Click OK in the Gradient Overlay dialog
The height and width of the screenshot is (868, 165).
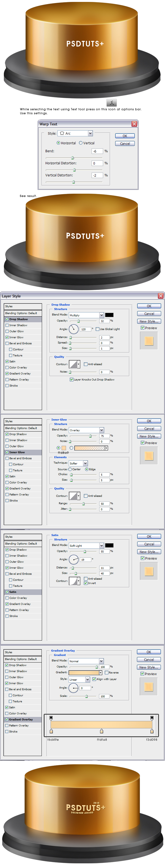tap(149, 652)
